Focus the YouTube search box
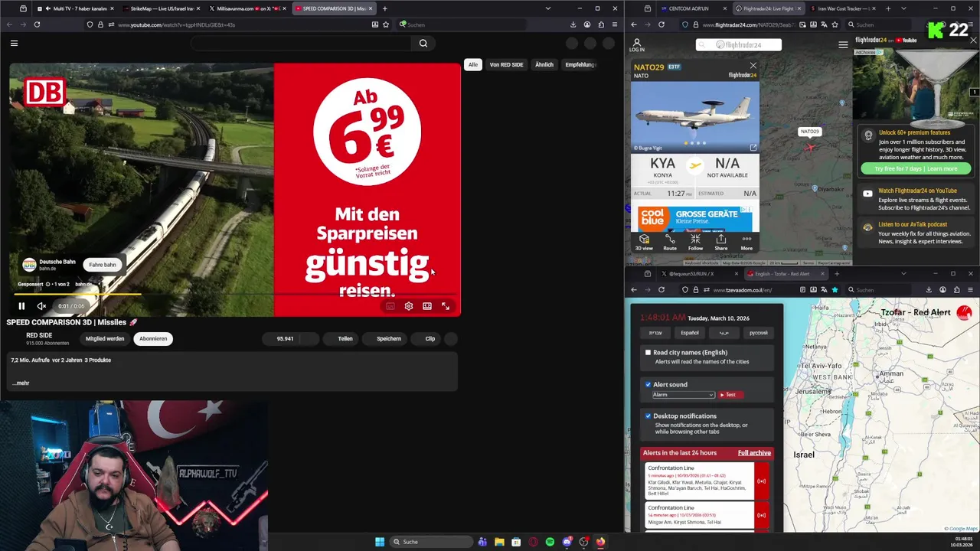Screen dimensions: 980x551 pos(302,44)
